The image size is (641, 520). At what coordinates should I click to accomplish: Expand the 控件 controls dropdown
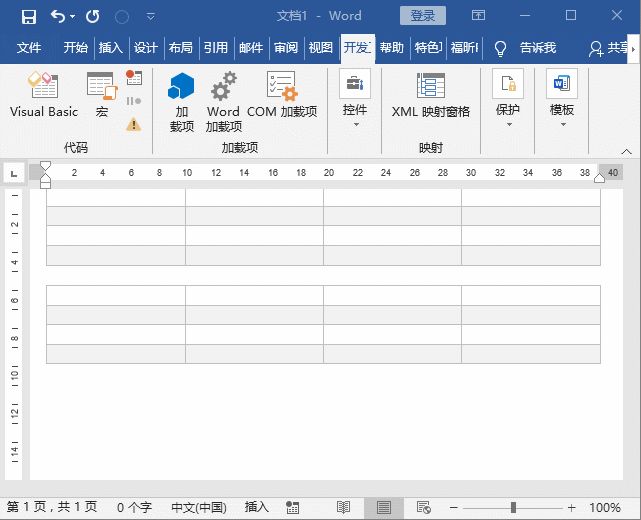click(x=355, y=98)
